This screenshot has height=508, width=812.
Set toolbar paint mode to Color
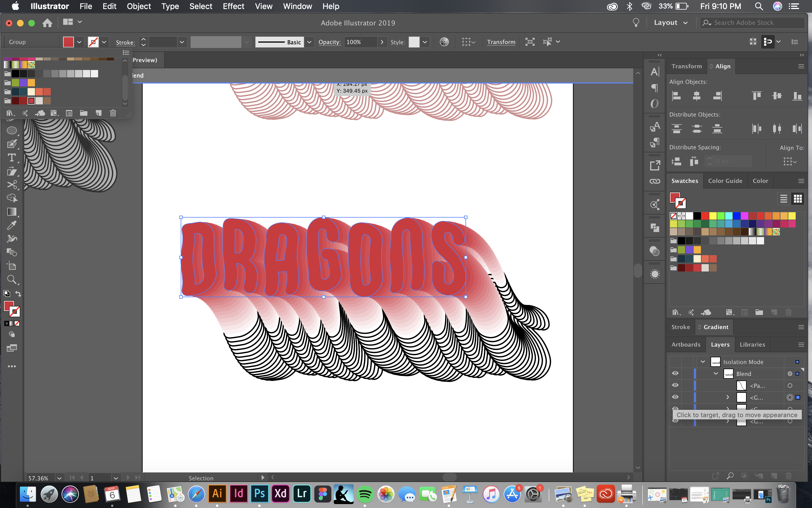(x=7, y=323)
